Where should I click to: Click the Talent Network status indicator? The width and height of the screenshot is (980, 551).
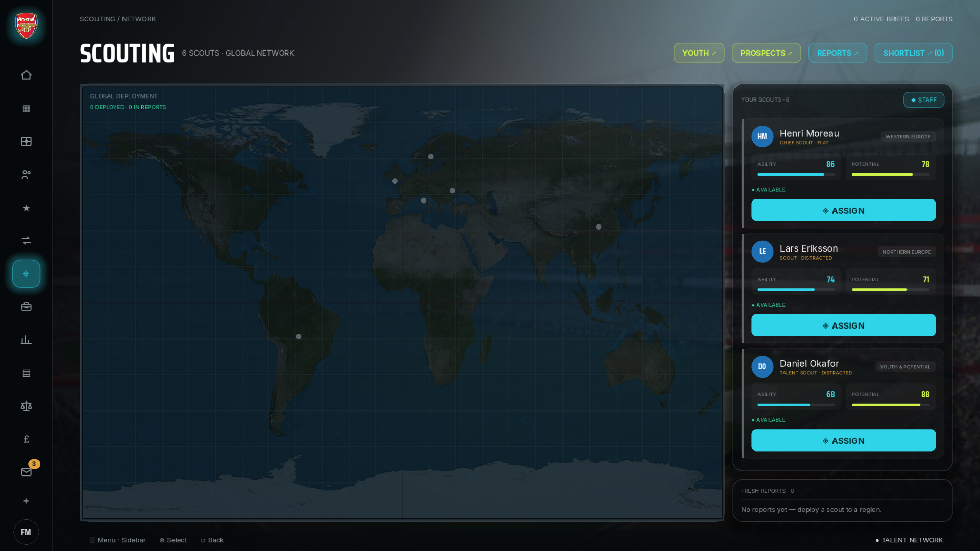point(909,540)
